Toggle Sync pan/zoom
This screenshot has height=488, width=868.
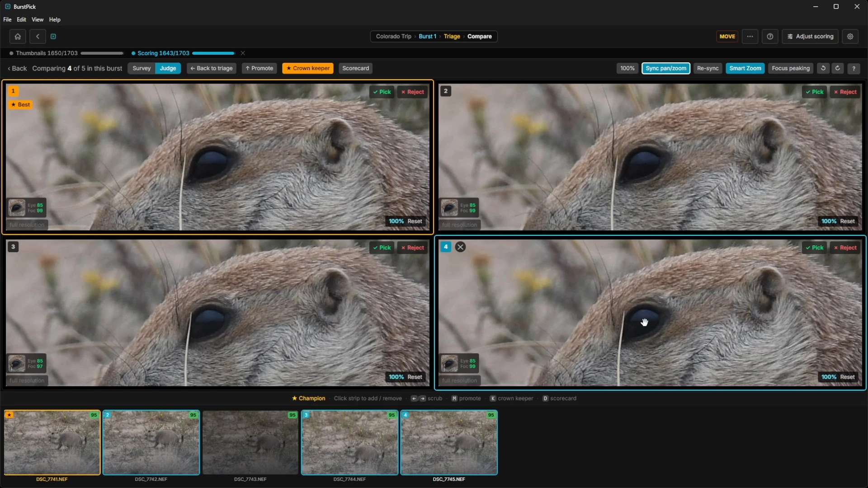coord(666,68)
